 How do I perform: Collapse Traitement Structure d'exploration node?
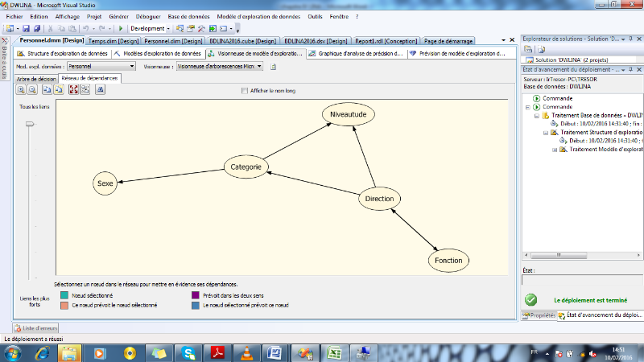point(546,133)
